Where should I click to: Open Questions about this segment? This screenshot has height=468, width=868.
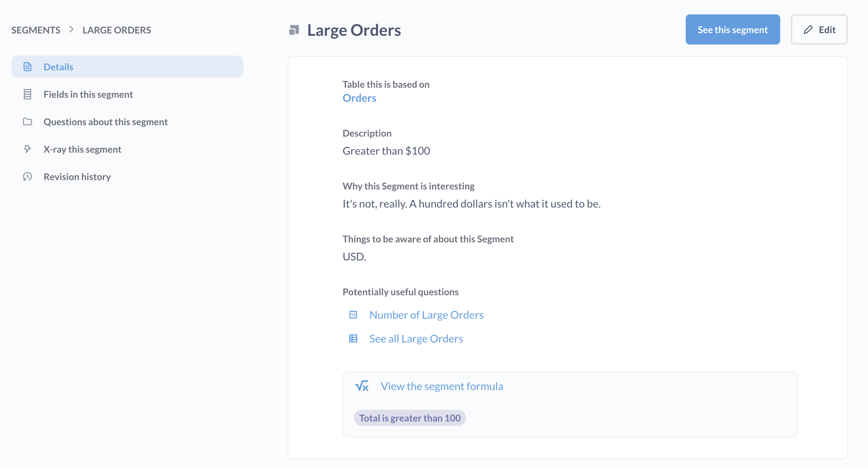(x=106, y=122)
